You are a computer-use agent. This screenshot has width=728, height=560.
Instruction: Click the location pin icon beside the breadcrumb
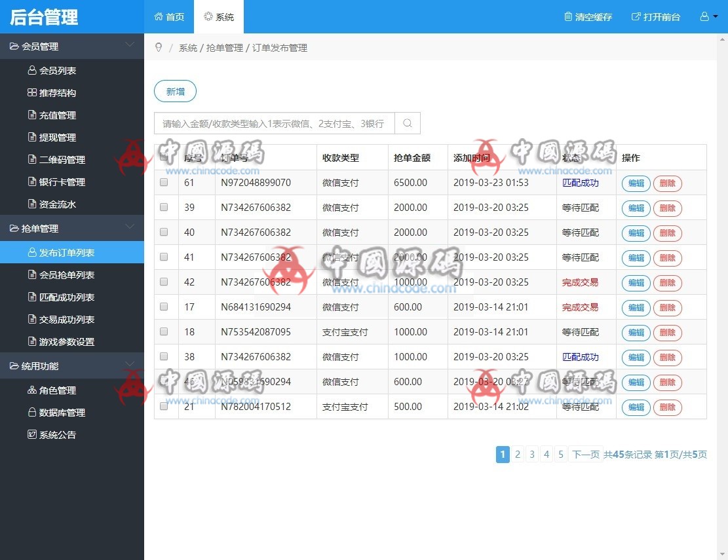click(x=157, y=47)
